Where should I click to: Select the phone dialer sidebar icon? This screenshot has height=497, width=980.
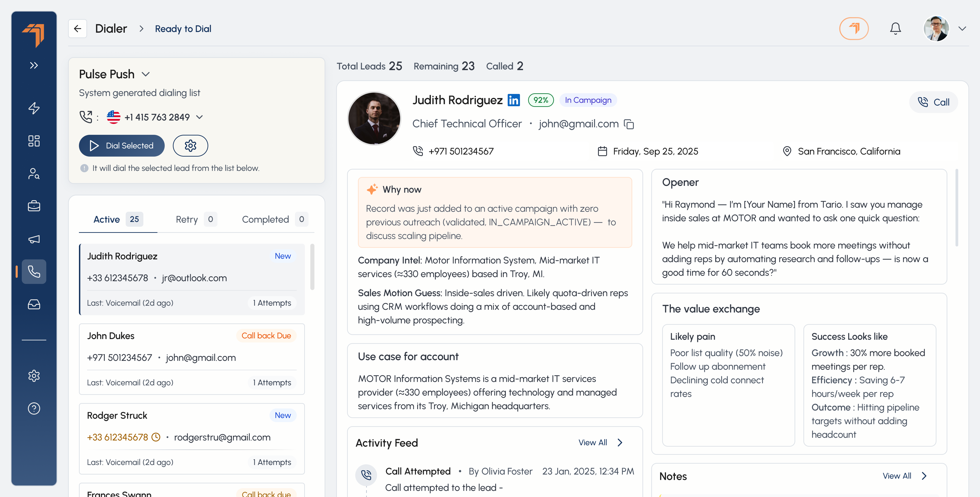pos(34,272)
